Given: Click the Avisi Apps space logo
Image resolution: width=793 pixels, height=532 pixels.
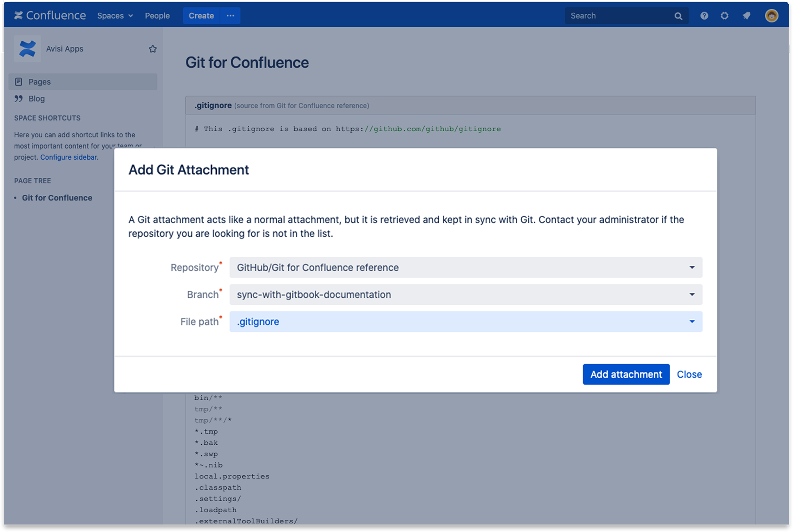Looking at the screenshot, I should (27, 48).
